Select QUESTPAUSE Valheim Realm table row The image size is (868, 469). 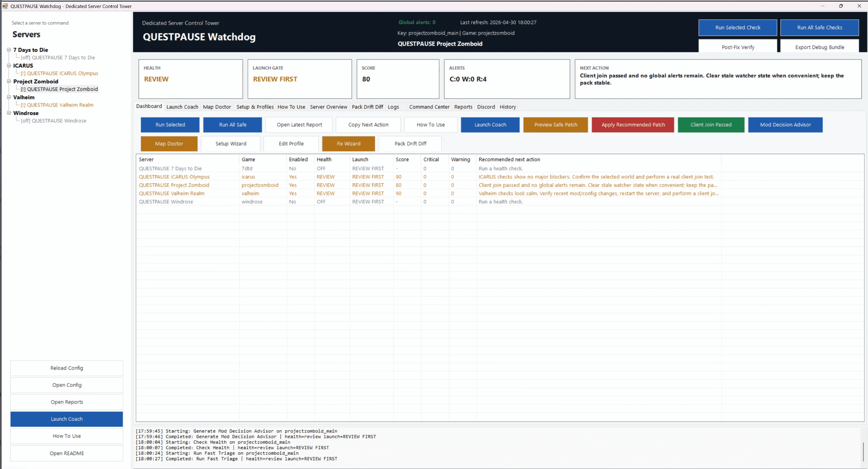(x=429, y=193)
